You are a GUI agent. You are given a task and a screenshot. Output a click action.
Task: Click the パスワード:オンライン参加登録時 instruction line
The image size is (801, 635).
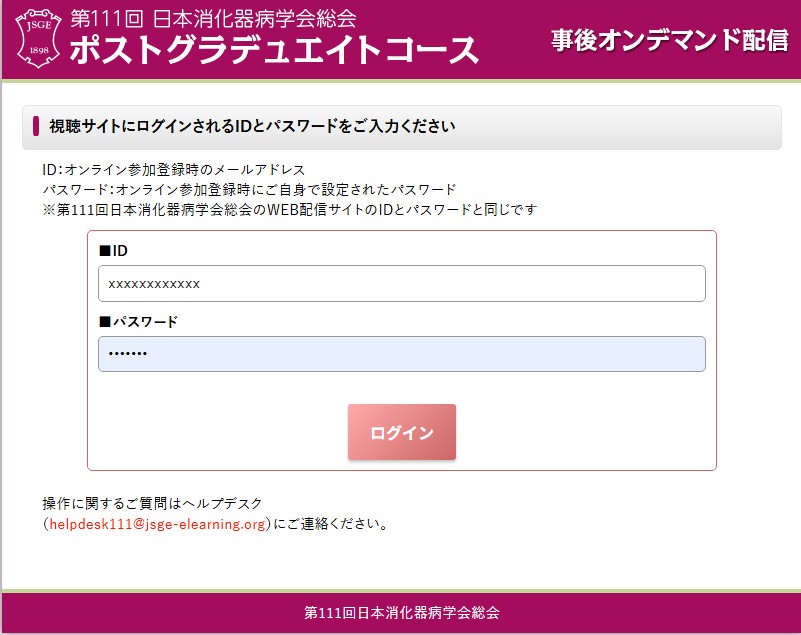(x=249, y=190)
